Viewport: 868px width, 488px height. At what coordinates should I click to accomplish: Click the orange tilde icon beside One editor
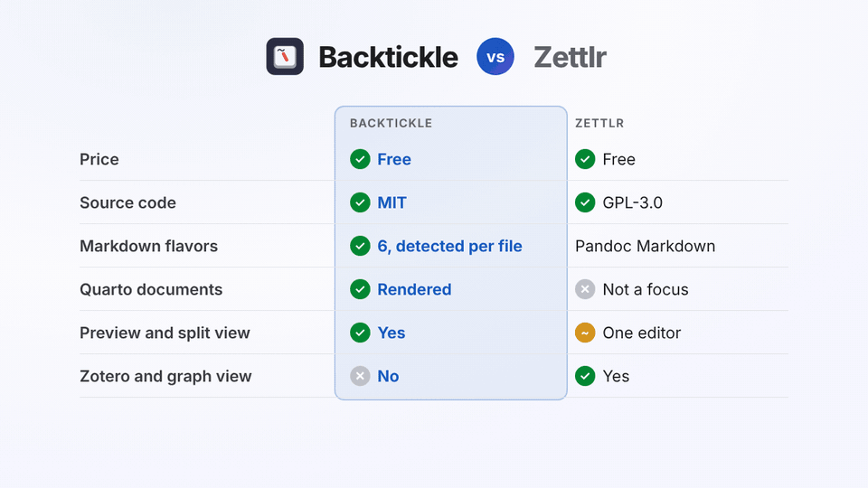pos(585,333)
